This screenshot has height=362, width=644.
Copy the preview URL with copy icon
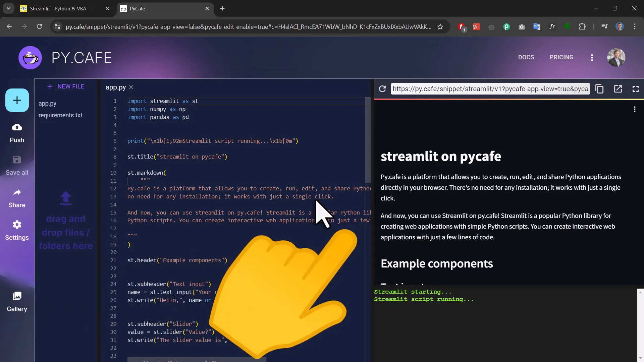[x=599, y=89]
